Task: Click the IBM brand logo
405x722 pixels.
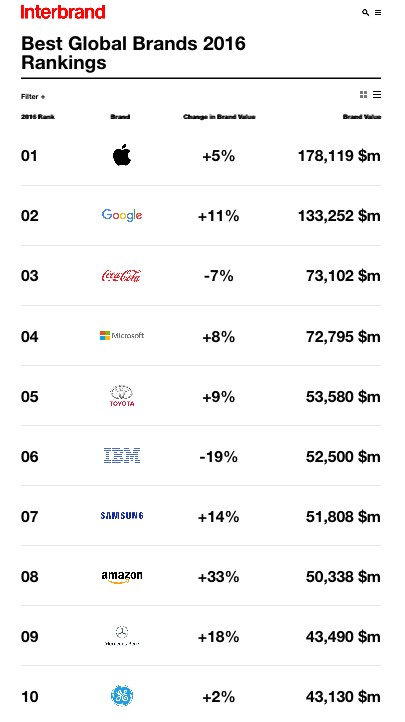Action: (122, 455)
